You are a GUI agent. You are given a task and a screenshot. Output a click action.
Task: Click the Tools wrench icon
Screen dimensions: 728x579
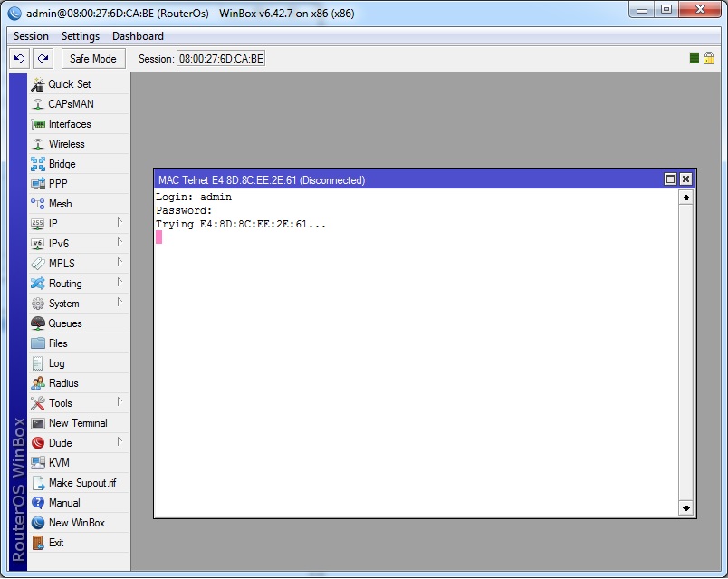(38, 403)
